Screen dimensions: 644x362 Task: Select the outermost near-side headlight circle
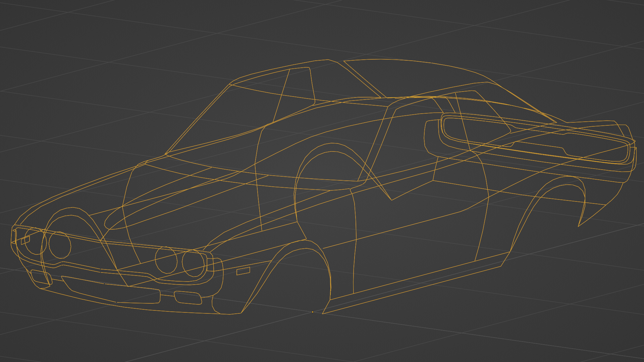pos(193,263)
